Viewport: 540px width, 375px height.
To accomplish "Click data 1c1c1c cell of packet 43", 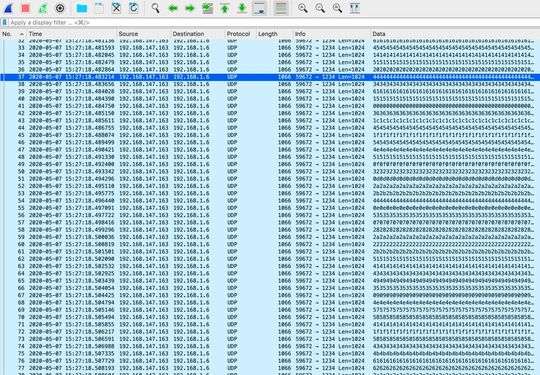I will click(454, 121).
